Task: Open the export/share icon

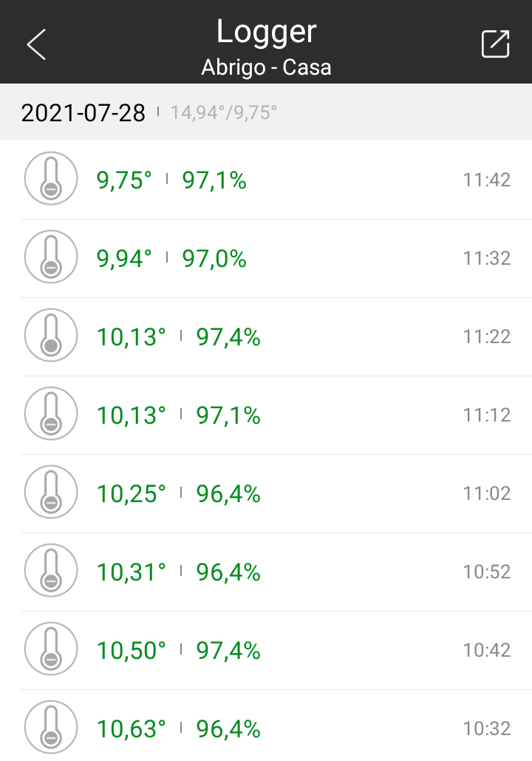Action: coord(495,44)
